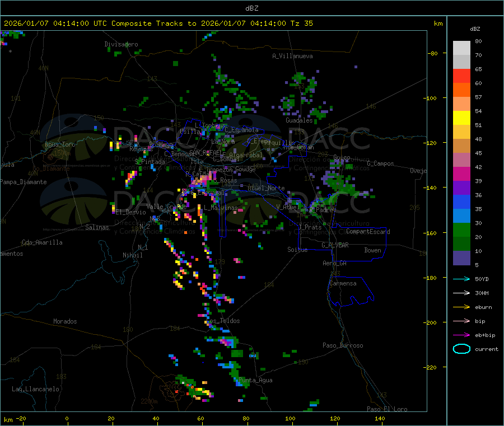Screen dimensions: 504x426
Task: Select the light orange 54-57 dBZ swatch
Action: (461, 104)
